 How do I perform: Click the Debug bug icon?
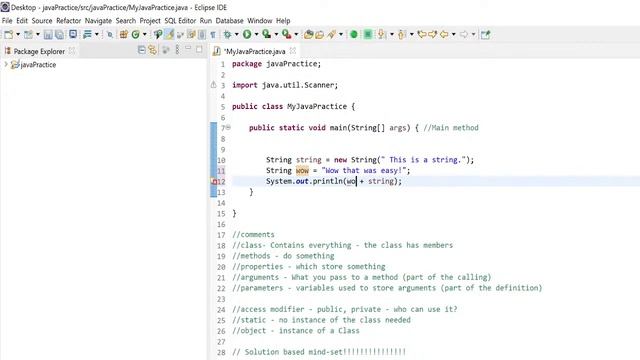click(227, 35)
